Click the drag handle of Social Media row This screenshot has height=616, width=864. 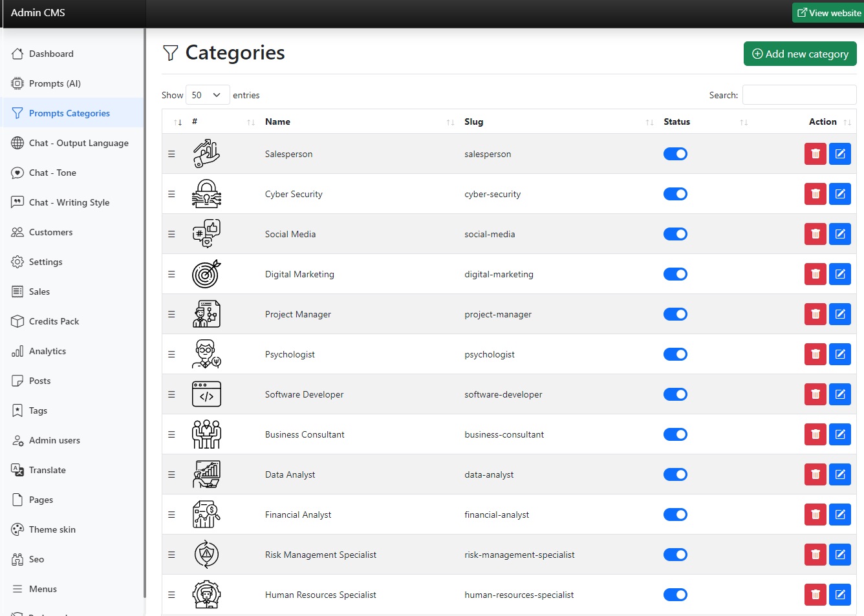coord(171,234)
